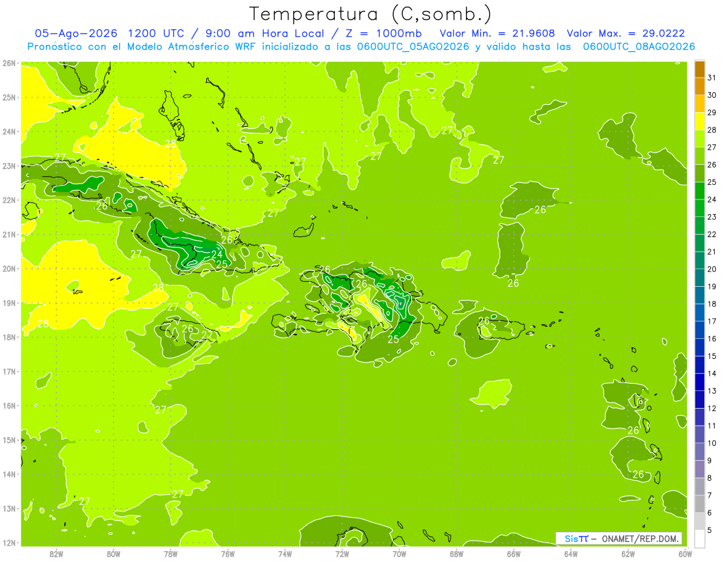The width and height of the screenshot is (728, 562).
Task: Select the yellow swatch between 28 and 29
Action: point(699,121)
